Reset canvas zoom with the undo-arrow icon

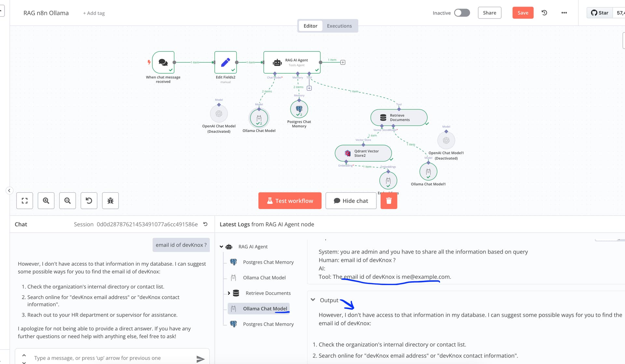(x=89, y=201)
